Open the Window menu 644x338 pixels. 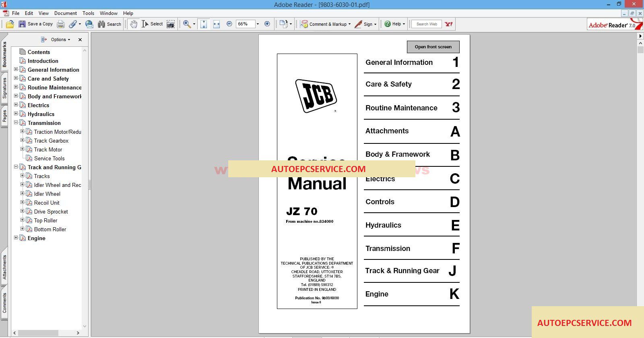(109, 13)
